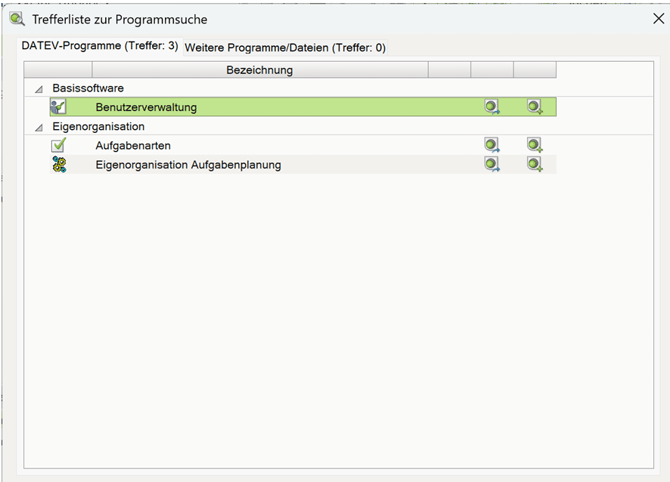The image size is (670, 482).
Task: Select Eigenorganisation Aufgabenplanung entry text
Action: 188,164
